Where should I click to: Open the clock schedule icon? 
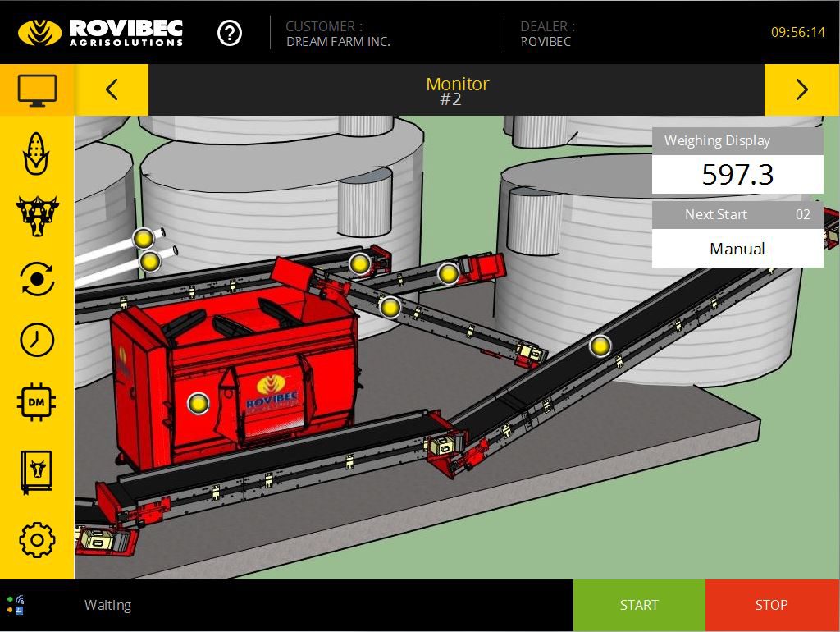pyautogui.click(x=37, y=340)
